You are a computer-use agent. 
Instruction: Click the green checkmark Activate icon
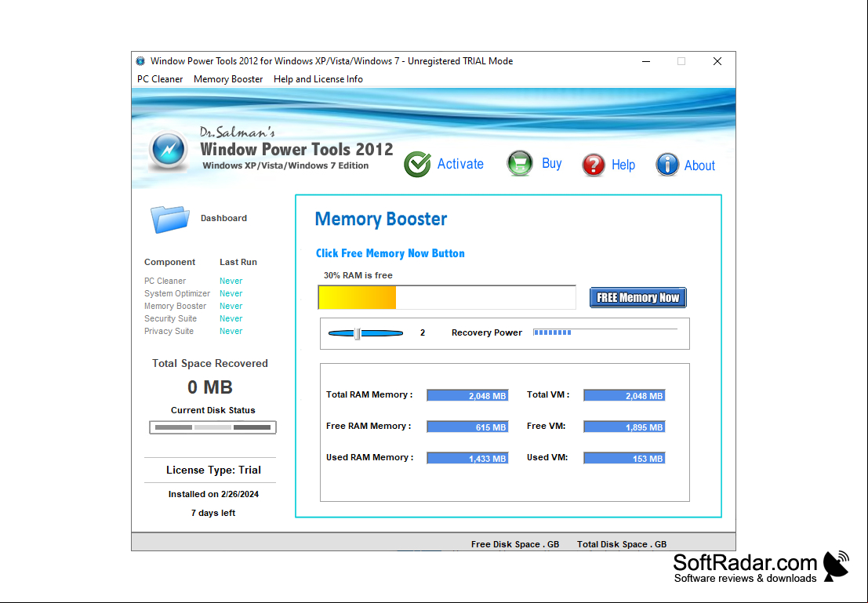coord(417,164)
